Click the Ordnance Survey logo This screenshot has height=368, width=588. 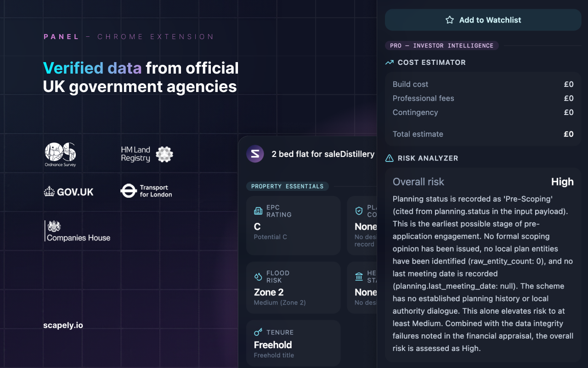[60, 155]
